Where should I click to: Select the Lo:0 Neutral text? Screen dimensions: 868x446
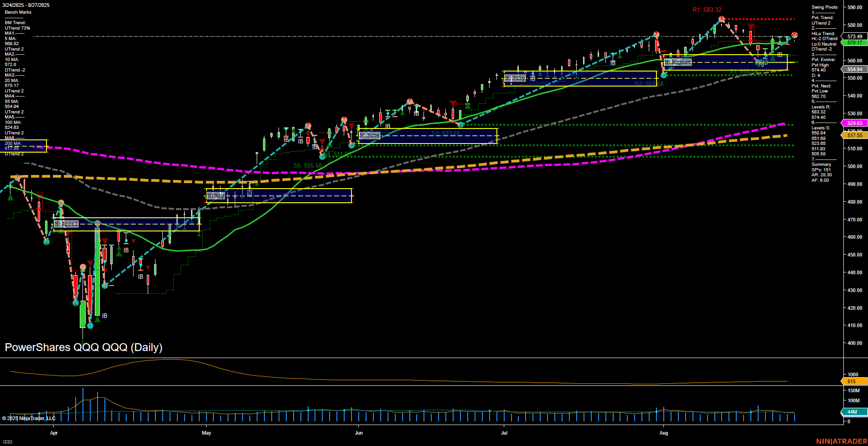coord(824,44)
